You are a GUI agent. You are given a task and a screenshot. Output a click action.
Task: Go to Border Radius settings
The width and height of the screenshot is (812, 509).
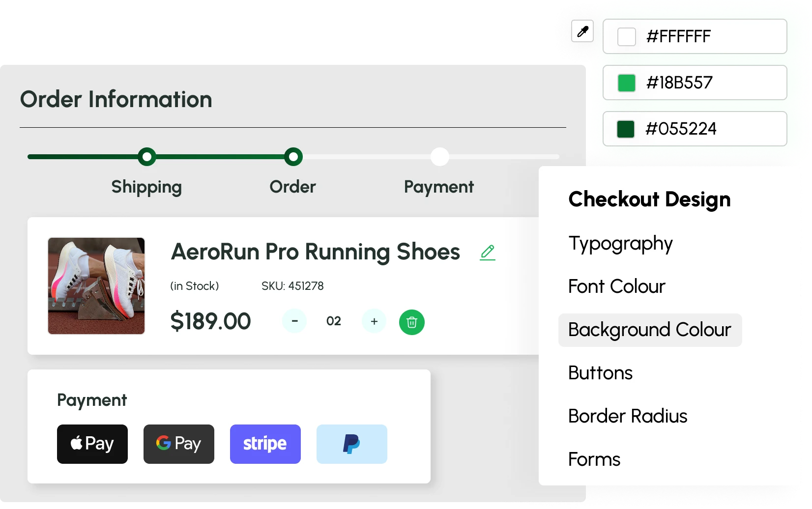(x=628, y=416)
